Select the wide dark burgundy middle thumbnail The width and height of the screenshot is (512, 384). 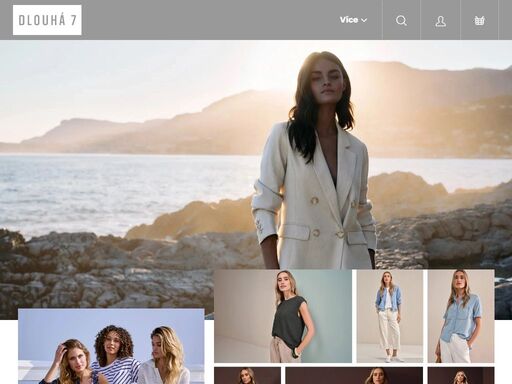tap(354, 376)
